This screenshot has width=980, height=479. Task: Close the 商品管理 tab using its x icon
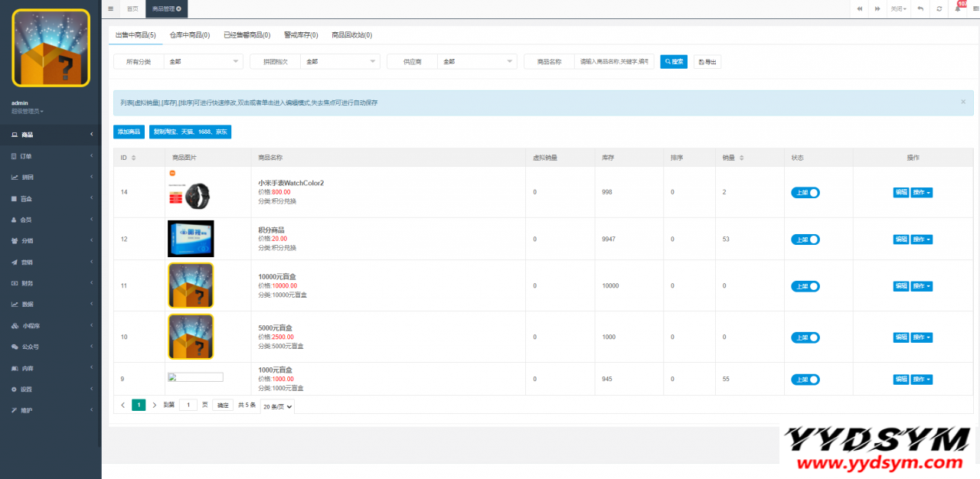(179, 8)
